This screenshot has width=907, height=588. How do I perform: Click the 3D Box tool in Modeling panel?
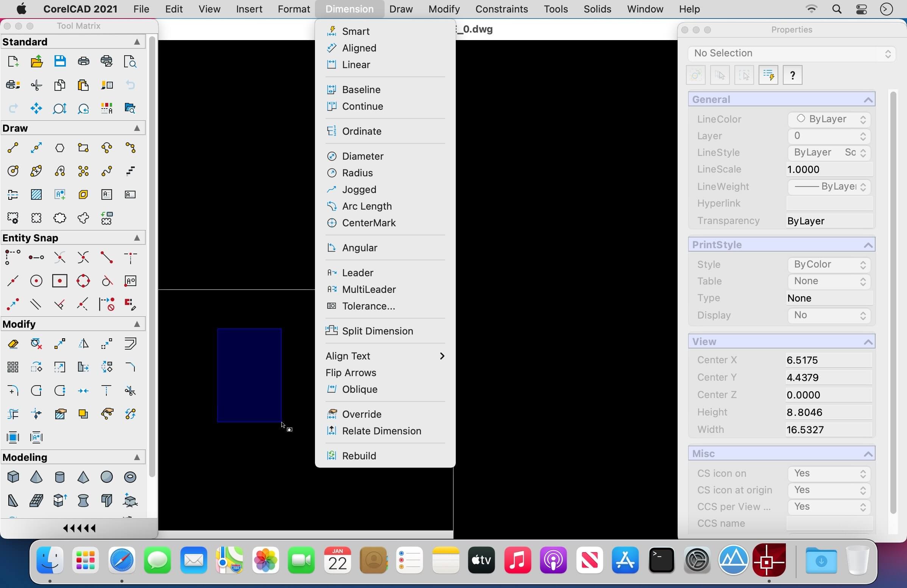point(13,477)
